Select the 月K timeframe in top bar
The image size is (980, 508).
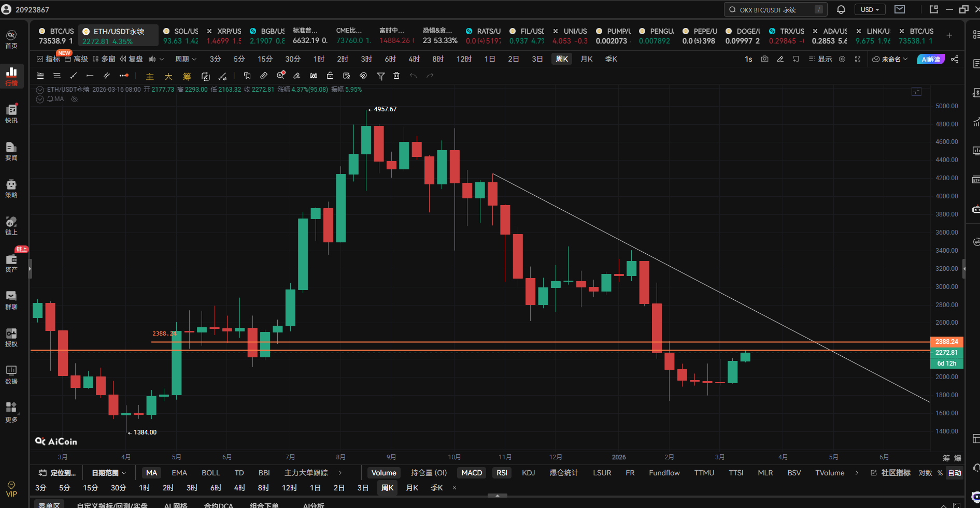point(587,59)
